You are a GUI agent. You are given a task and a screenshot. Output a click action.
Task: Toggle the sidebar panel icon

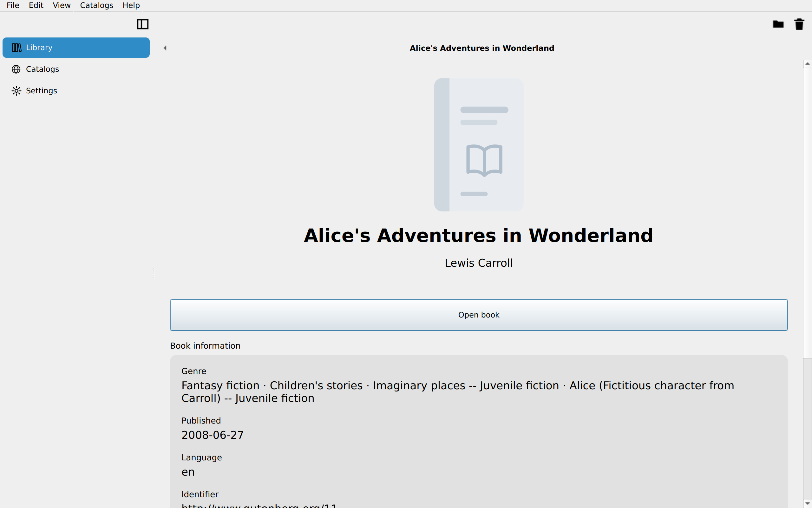click(x=143, y=24)
